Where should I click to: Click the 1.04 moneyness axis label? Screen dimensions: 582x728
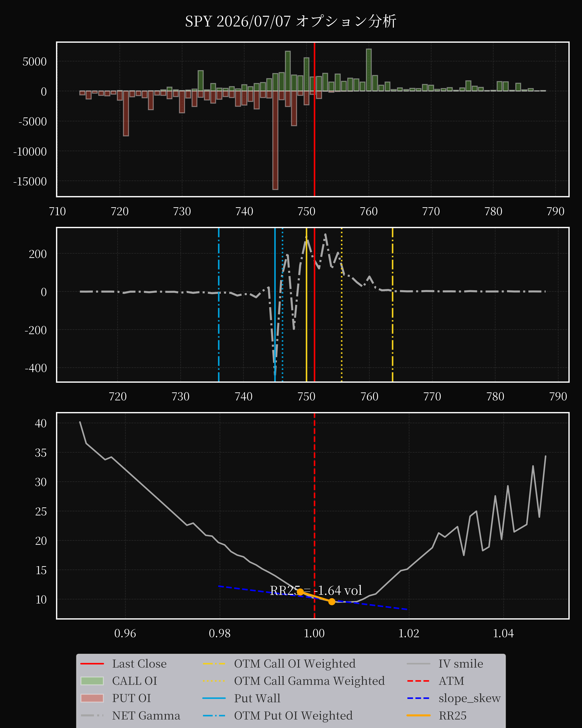(503, 633)
